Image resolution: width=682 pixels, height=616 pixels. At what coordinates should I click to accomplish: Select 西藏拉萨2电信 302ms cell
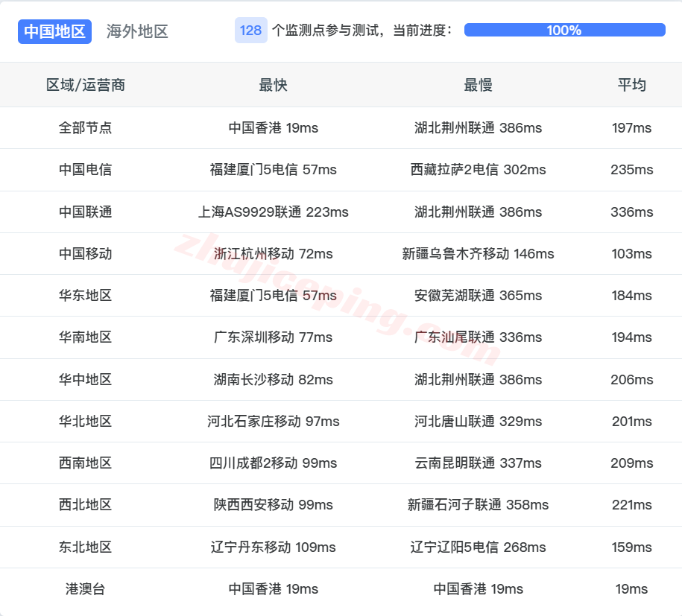coord(478,170)
